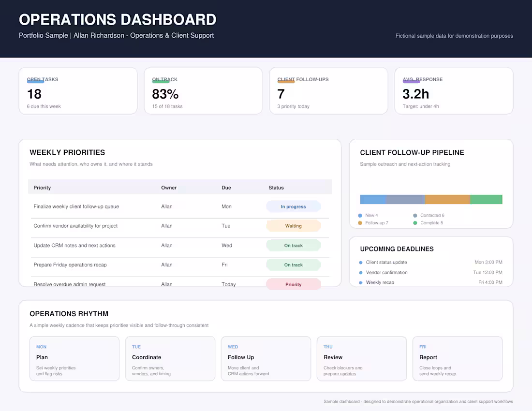Click 'Vendor confirmation' deadline entry

(x=387, y=273)
